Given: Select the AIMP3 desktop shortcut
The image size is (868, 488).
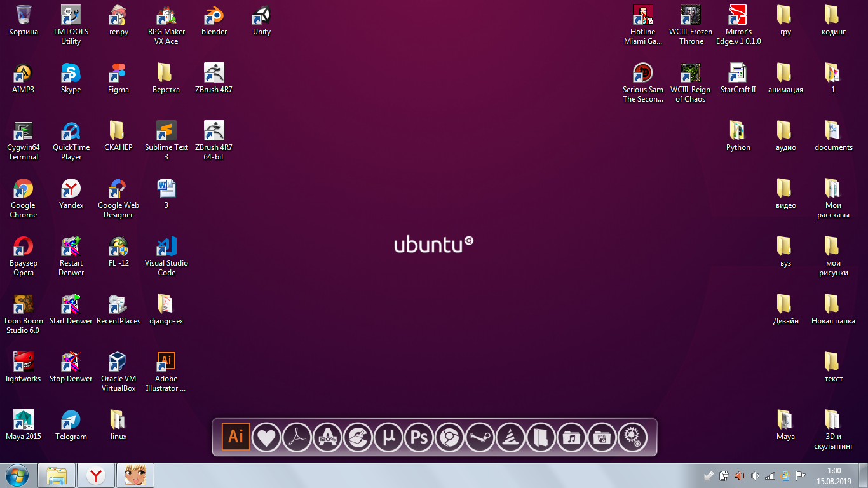Looking at the screenshot, I should coord(24,78).
